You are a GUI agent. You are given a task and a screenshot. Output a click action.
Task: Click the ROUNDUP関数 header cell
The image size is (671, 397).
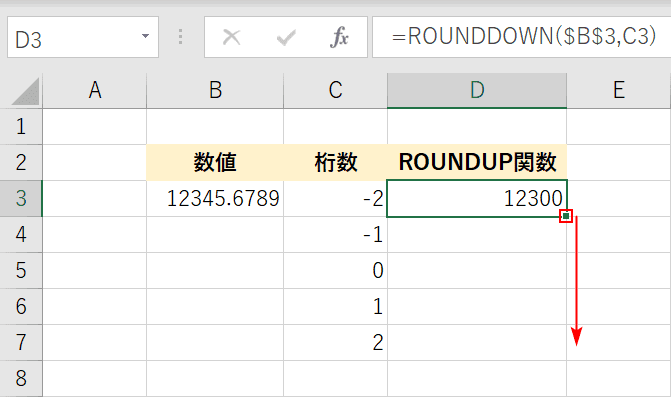click(477, 163)
